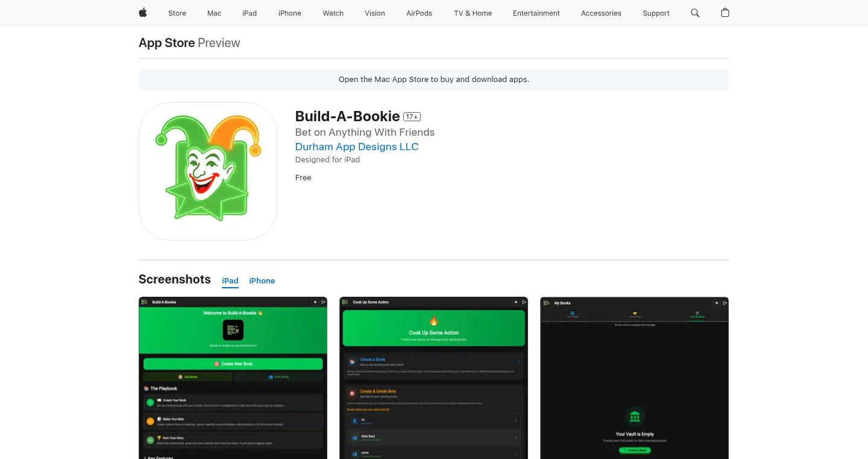View the Welcome to Build-A-Bookie screenshot

click(x=233, y=378)
